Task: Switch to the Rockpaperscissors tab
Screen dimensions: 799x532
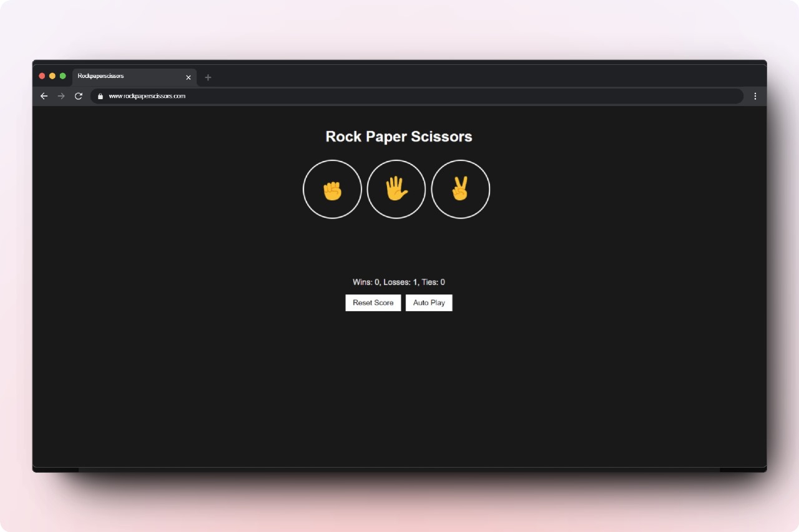Action: (x=125, y=76)
